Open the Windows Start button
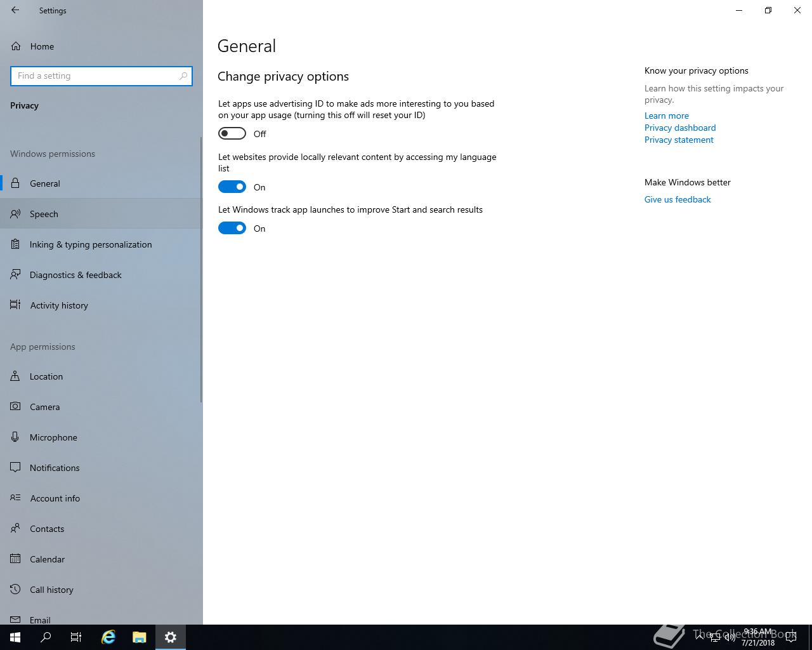Screen dimensions: 812x650 point(15,637)
